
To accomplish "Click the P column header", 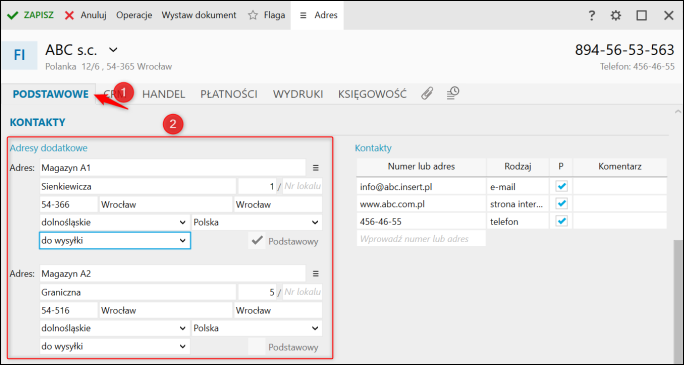I will click(561, 167).
